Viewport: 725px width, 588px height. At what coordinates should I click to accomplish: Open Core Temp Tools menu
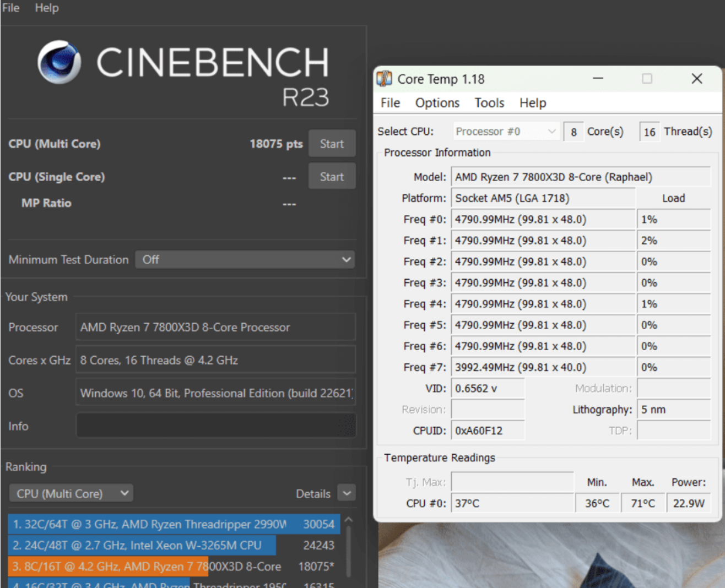pyautogui.click(x=489, y=103)
